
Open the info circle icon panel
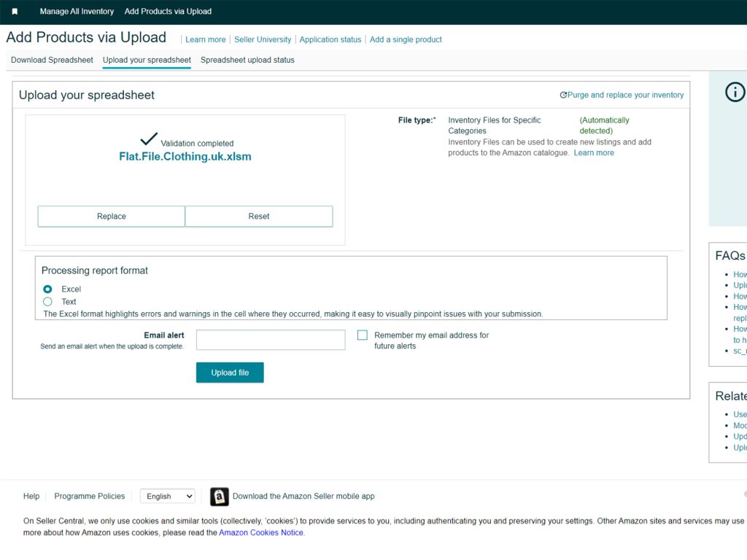tap(735, 92)
